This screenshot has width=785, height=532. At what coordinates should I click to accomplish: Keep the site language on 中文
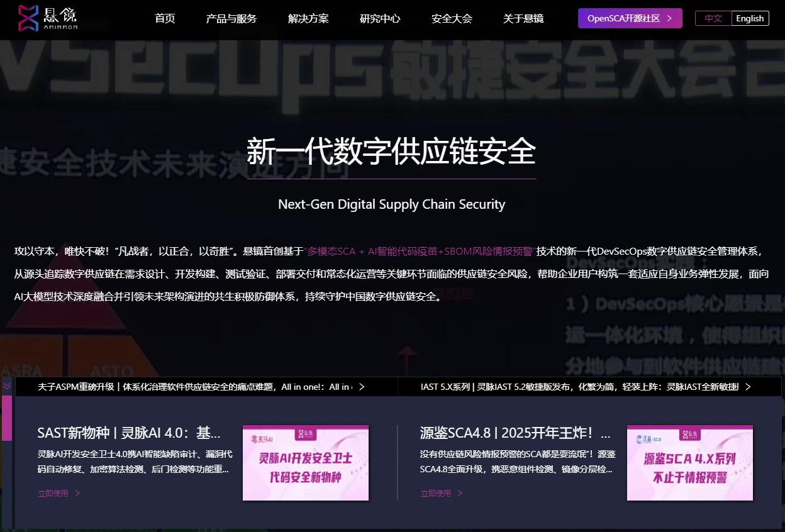click(x=713, y=18)
